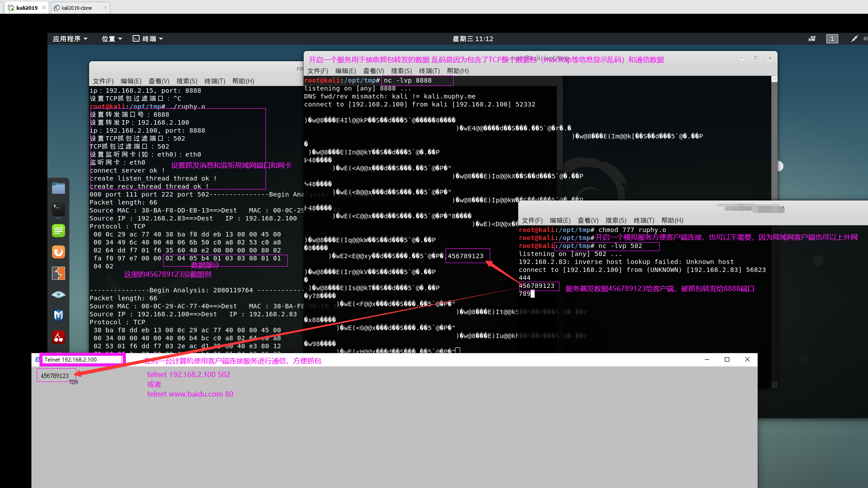The width and height of the screenshot is (868, 488).
Task: Open Metasploit from the dock
Action: (x=59, y=315)
